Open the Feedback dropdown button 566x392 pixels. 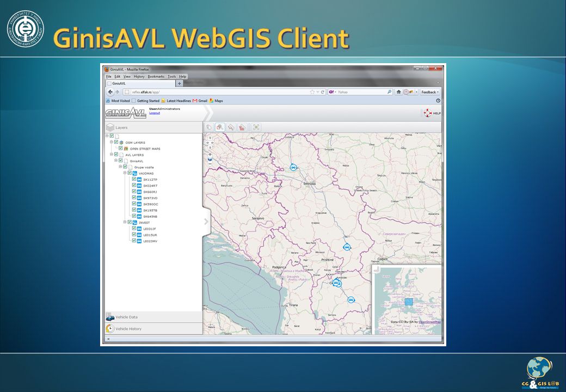click(430, 92)
